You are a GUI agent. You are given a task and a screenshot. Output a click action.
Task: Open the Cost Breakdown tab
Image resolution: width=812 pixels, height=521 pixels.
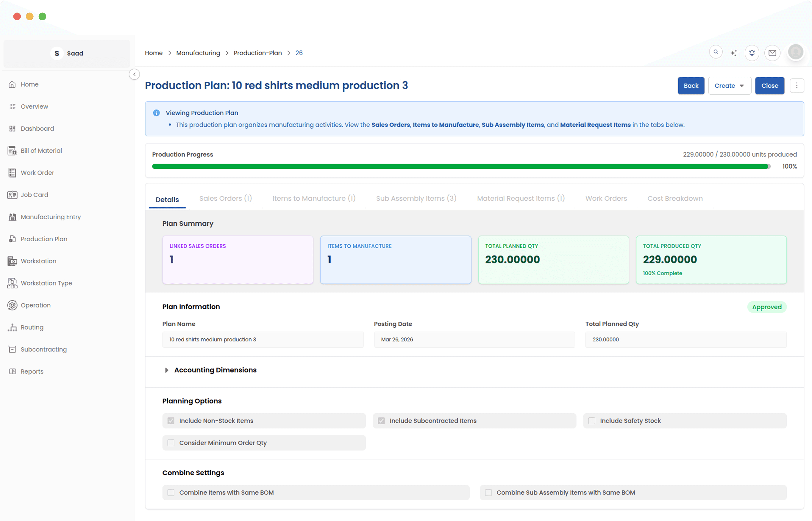pyautogui.click(x=674, y=199)
